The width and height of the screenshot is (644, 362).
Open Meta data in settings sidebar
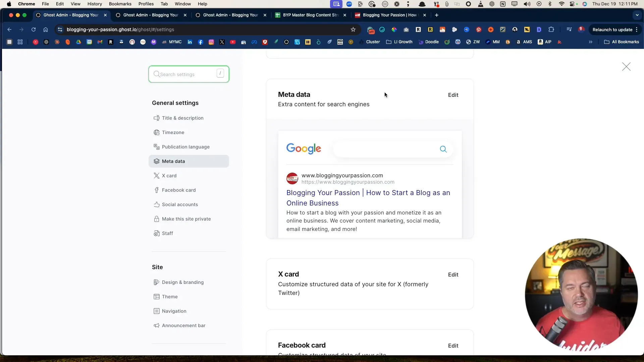click(173, 161)
